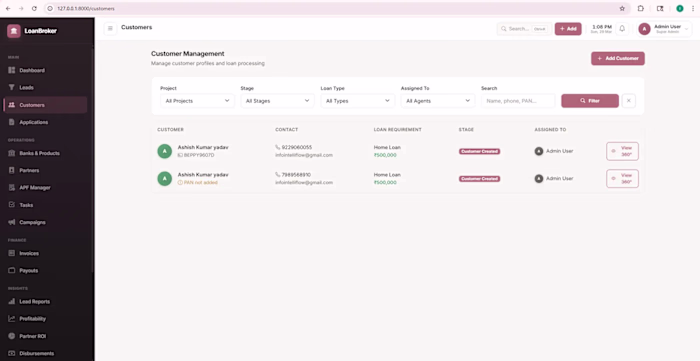The height and width of the screenshot is (361, 700).
Task: Open the Assigned To agents dropdown
Action: click(438, 101)
